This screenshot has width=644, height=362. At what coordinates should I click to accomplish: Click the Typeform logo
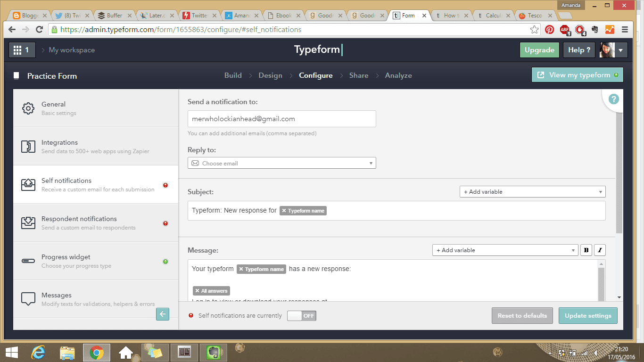tap(319, 50)
